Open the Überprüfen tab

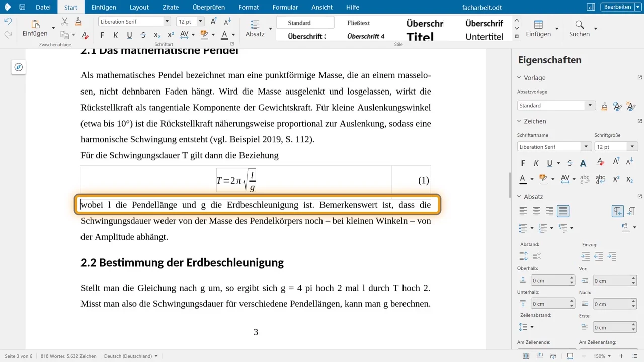209,7
